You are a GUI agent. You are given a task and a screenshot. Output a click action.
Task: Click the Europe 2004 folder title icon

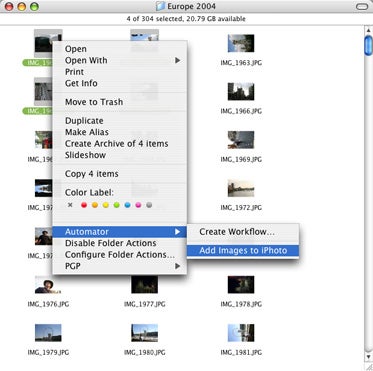pos(161,6)
